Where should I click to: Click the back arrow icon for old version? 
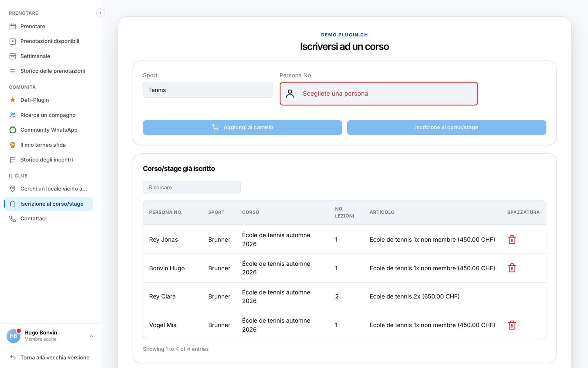tap(13, 357)
